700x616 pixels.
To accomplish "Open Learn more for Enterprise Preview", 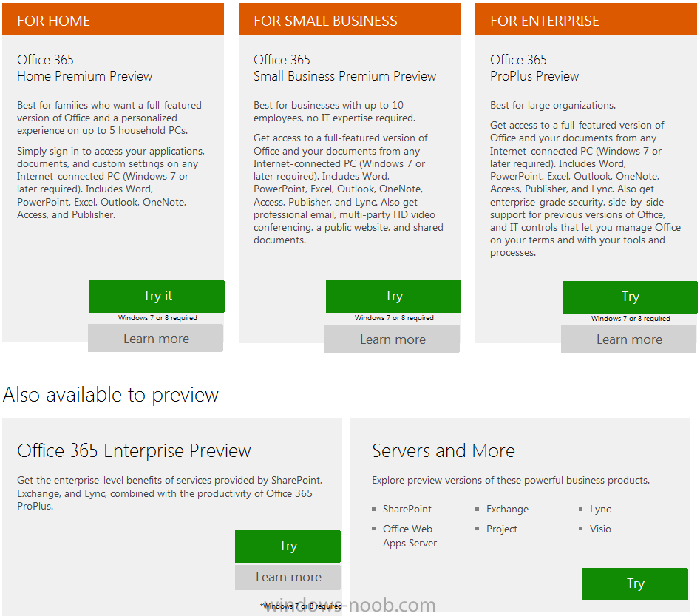I will pyautogui.click(x=288, y=577).
